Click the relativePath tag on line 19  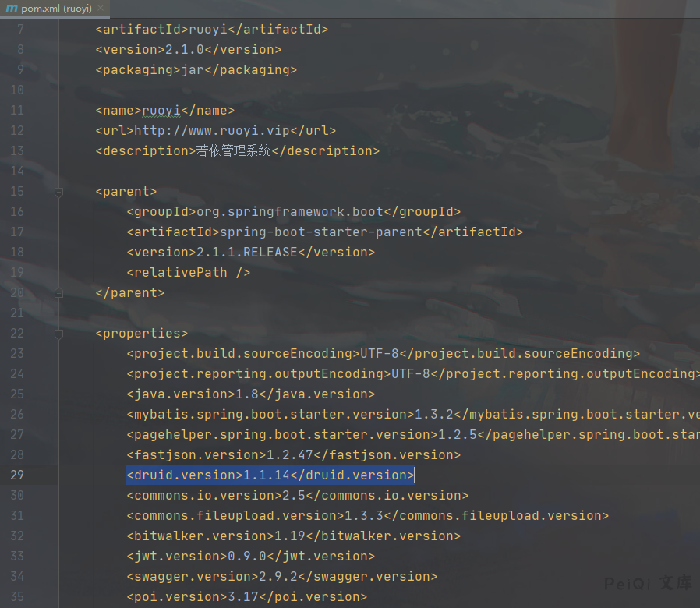point(188,273)
